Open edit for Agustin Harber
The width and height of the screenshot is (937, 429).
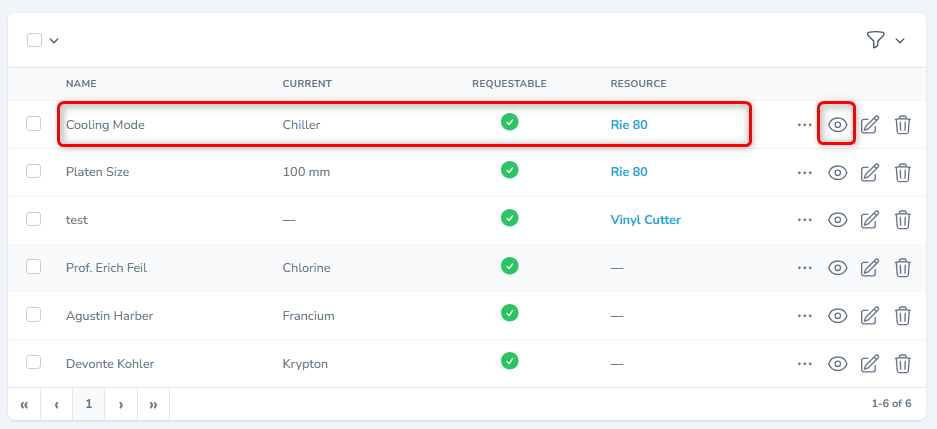(x=870, y=315)
